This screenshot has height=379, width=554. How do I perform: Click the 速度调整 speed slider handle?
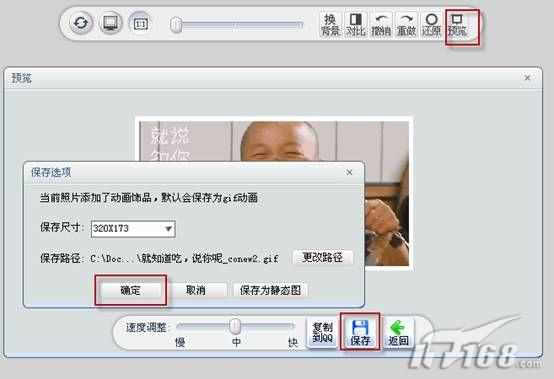pyautogui.click(x=235, y=326)
